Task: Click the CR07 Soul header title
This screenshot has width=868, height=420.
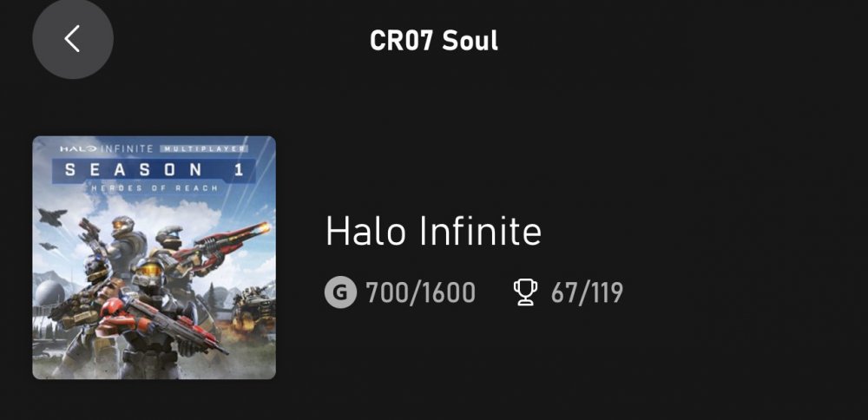Action: [434, 41]
